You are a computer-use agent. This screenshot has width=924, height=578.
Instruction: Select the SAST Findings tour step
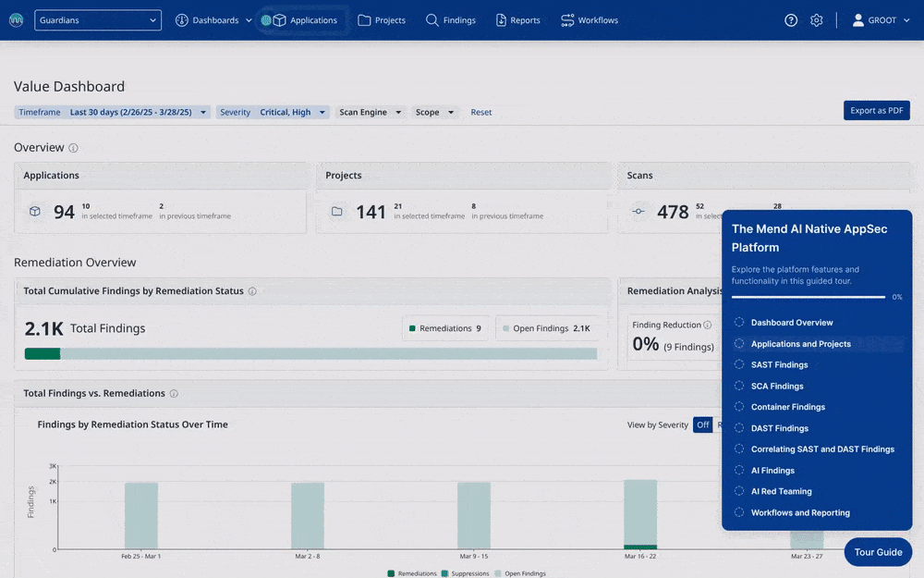[x=779, y=365]
